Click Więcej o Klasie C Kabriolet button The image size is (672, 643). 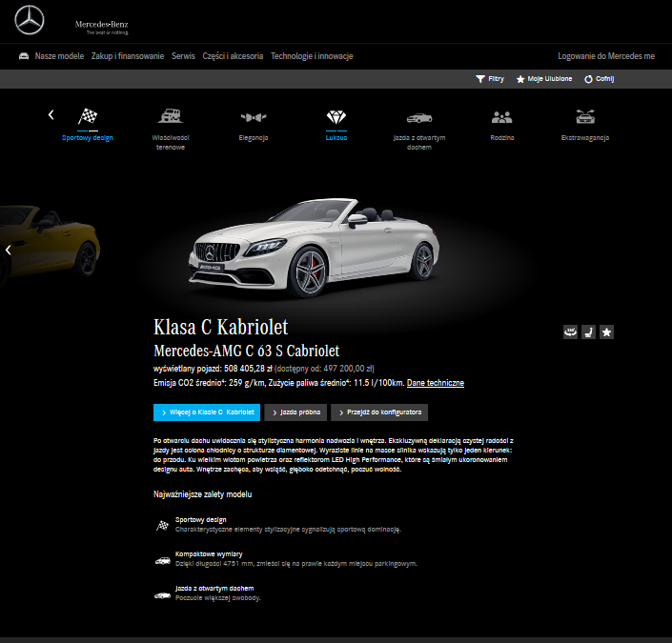pos(207,412)
